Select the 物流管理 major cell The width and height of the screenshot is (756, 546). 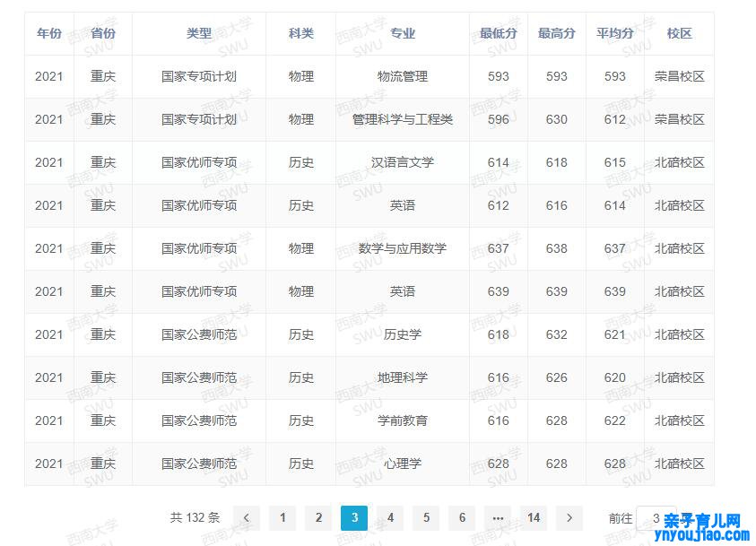(x=404, y=76)
